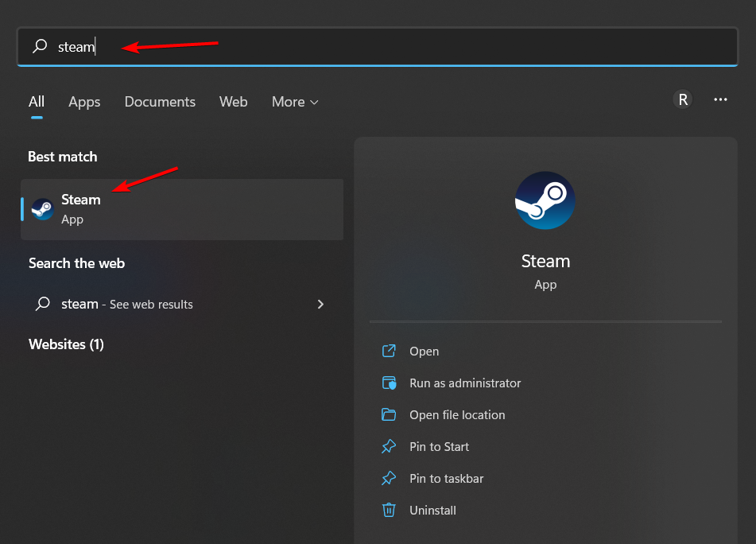This screenshot has width=756, height=544.
Task: Open the three-dots options menu
Action: (721, 99)
